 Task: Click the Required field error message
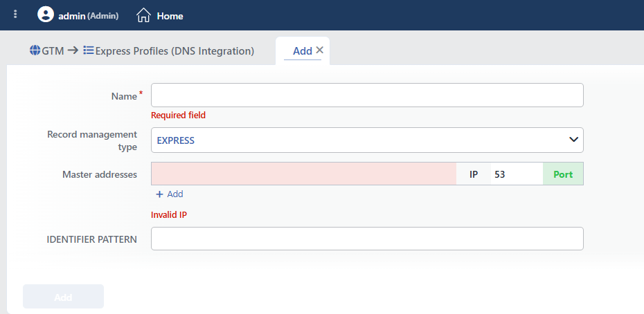[x=178, y=116]
